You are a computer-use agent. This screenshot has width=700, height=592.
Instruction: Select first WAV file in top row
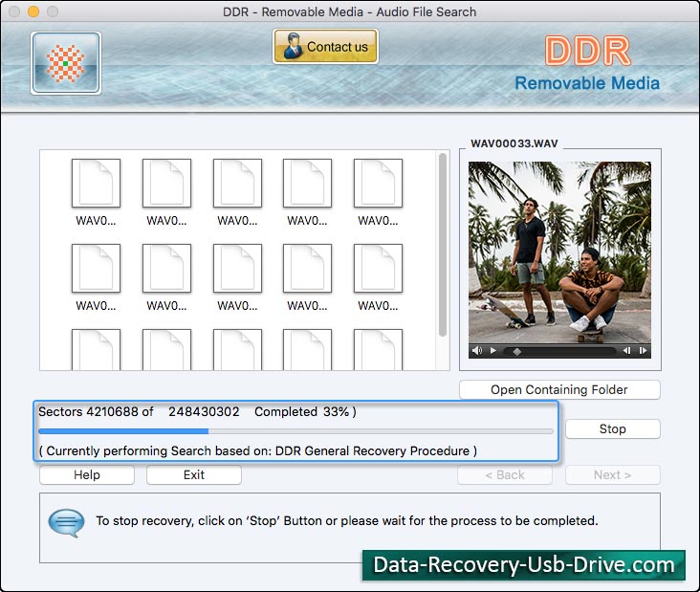tap(96, 193)
